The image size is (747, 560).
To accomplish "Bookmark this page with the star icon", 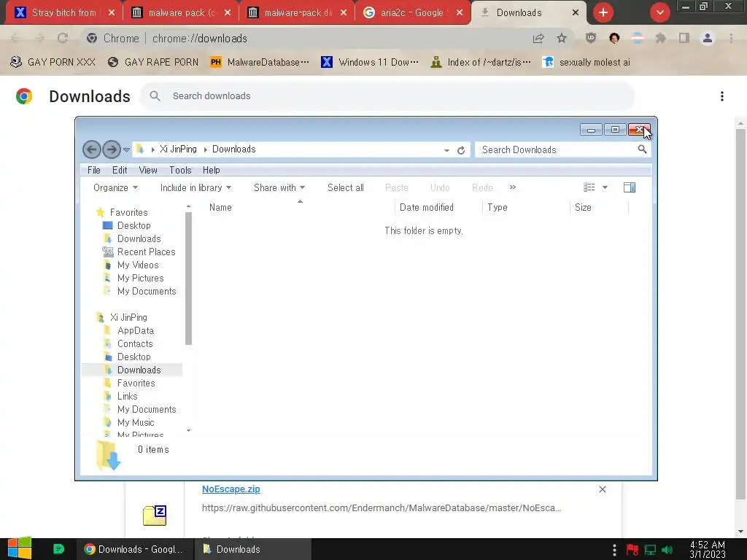I will [x=562, y=38].
